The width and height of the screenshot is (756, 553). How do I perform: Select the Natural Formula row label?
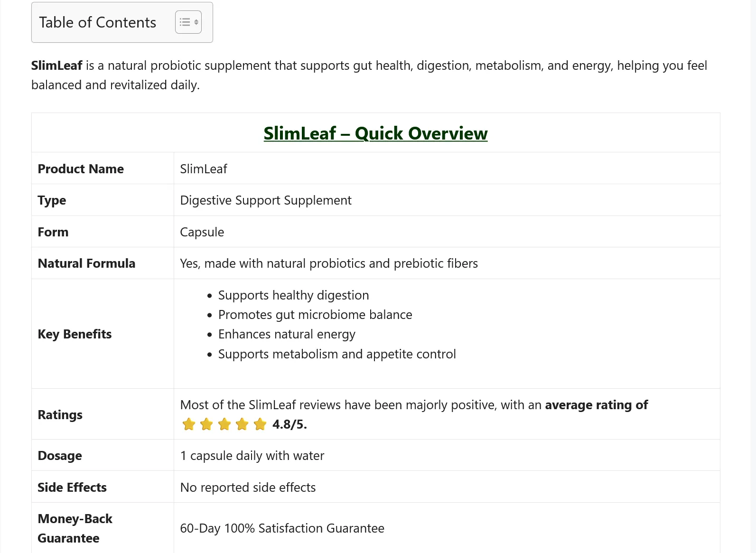coord(86,263)
